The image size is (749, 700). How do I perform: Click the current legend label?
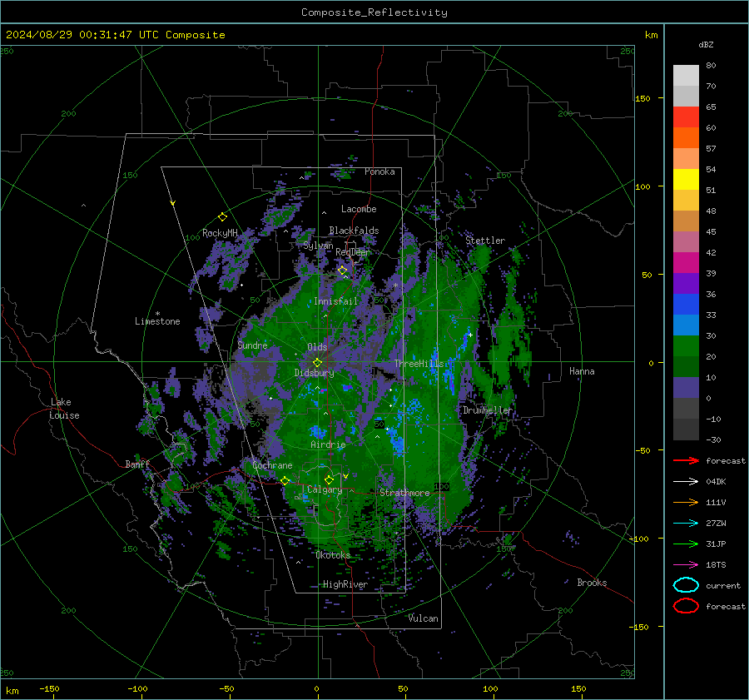[x=723, y=585]
